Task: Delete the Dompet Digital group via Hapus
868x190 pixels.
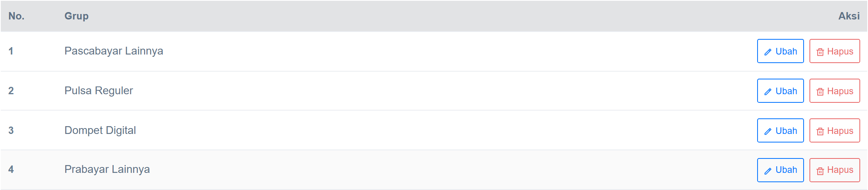Action: pyautogui.click(x=835, y=130)
